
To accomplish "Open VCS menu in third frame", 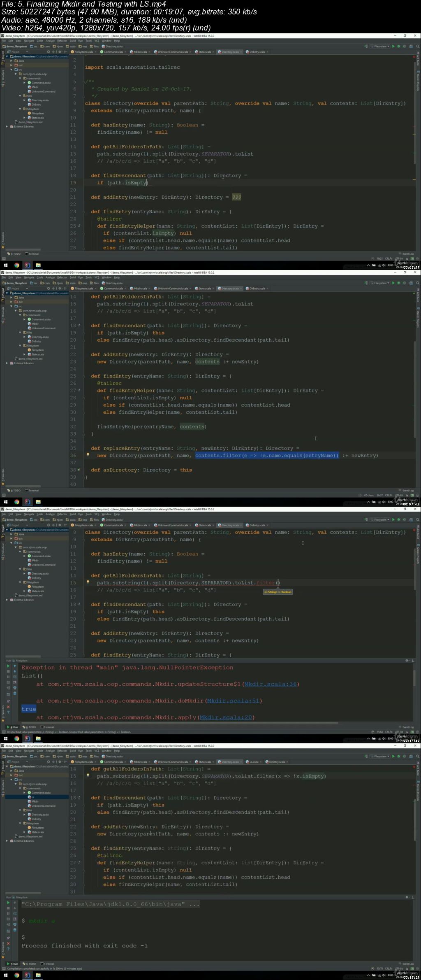I will point(97,514).
